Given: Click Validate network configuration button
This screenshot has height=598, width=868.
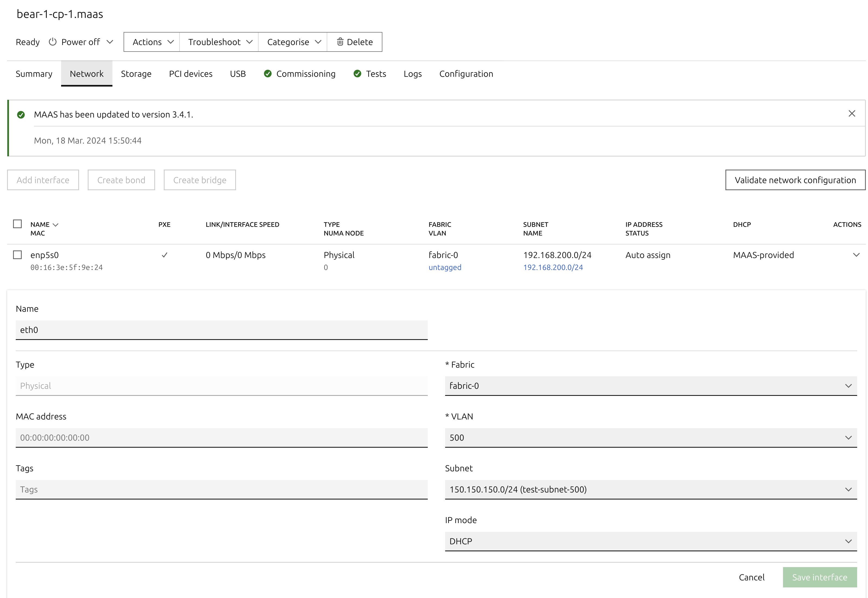Looking at the screenshot, I should pyautogui.click(x=795, y=180).
